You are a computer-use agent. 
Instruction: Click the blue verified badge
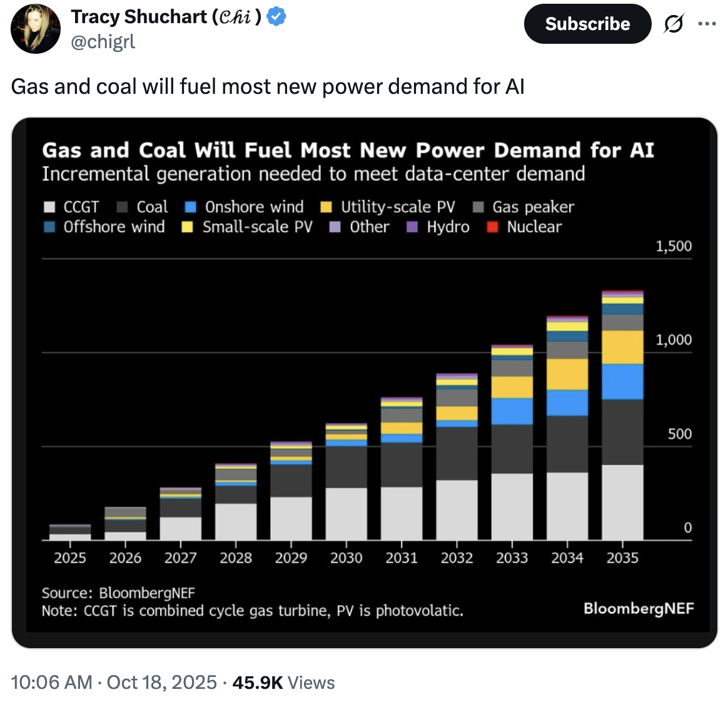pyautogui.click(x=276, y=17)
